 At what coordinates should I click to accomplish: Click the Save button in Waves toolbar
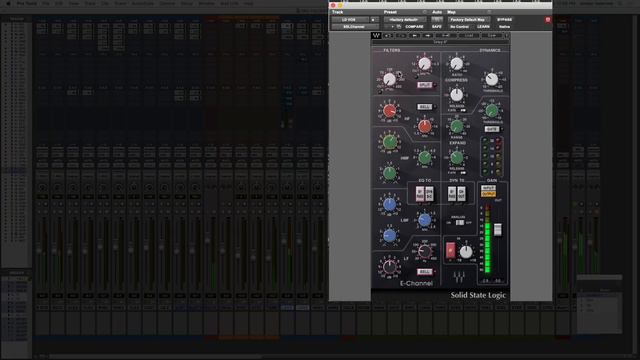[491, 36]
